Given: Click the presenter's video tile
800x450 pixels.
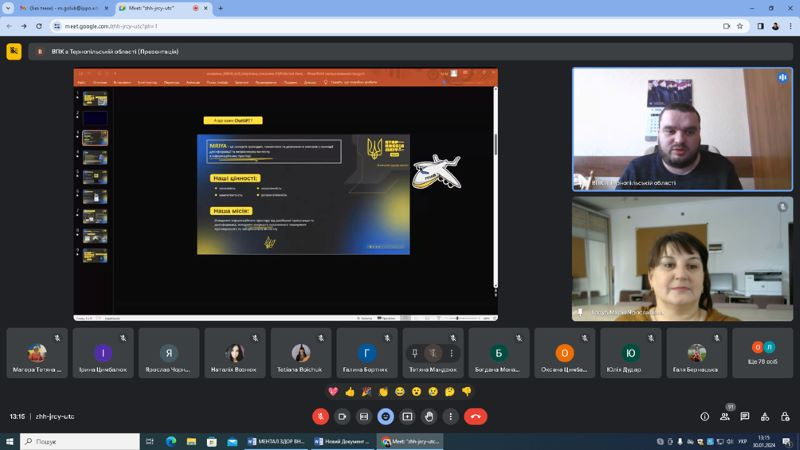Looking at the screenshot, I should (x=683, y=129).
